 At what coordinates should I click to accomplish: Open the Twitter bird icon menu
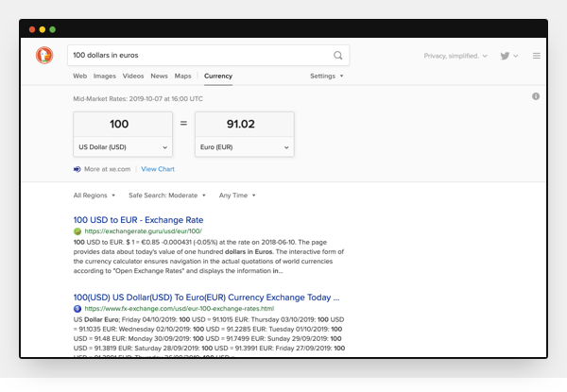[508, 56]
